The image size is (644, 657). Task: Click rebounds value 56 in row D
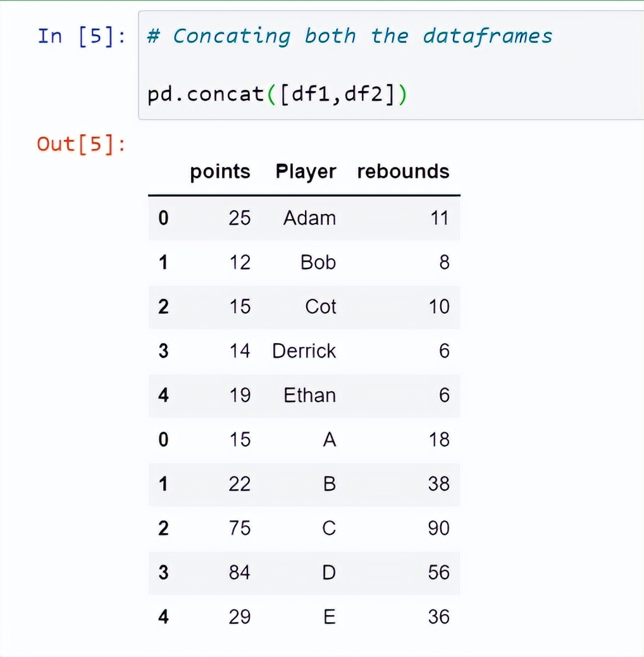coord(438,573)
